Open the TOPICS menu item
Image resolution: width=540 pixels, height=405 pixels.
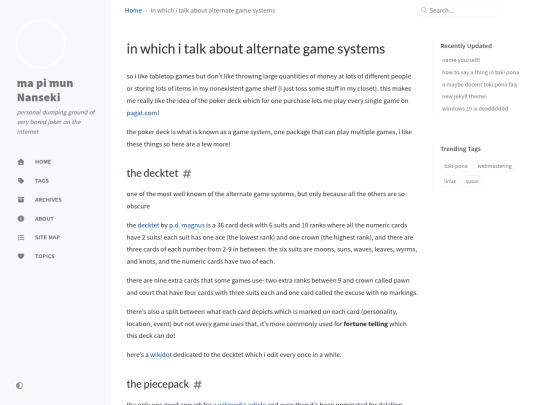click(x=44, y=256)
